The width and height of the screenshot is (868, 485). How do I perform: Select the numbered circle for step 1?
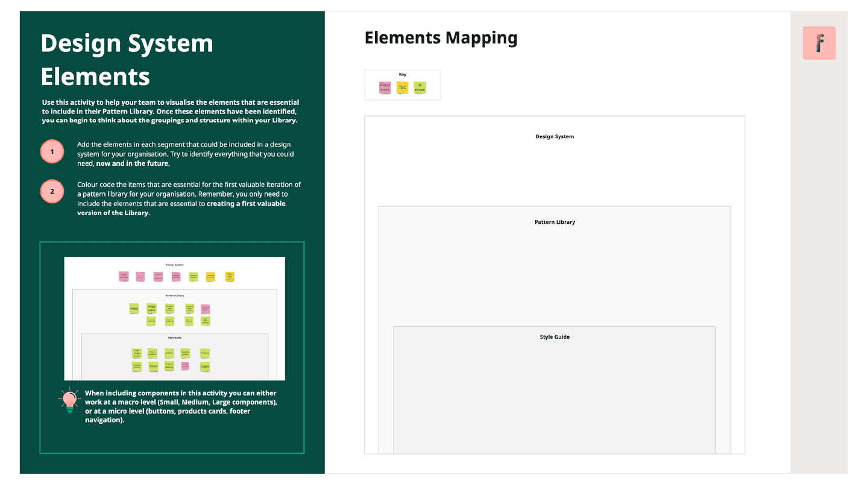[x=52, y=151]
